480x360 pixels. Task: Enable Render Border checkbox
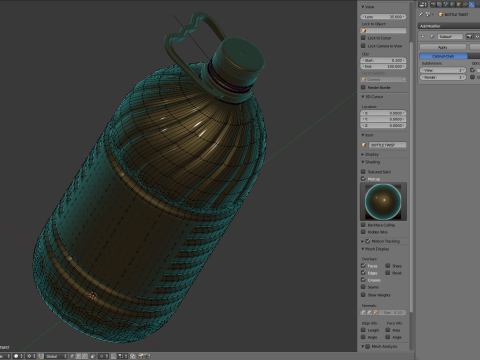pyautogui.click(x=363, y=87)
